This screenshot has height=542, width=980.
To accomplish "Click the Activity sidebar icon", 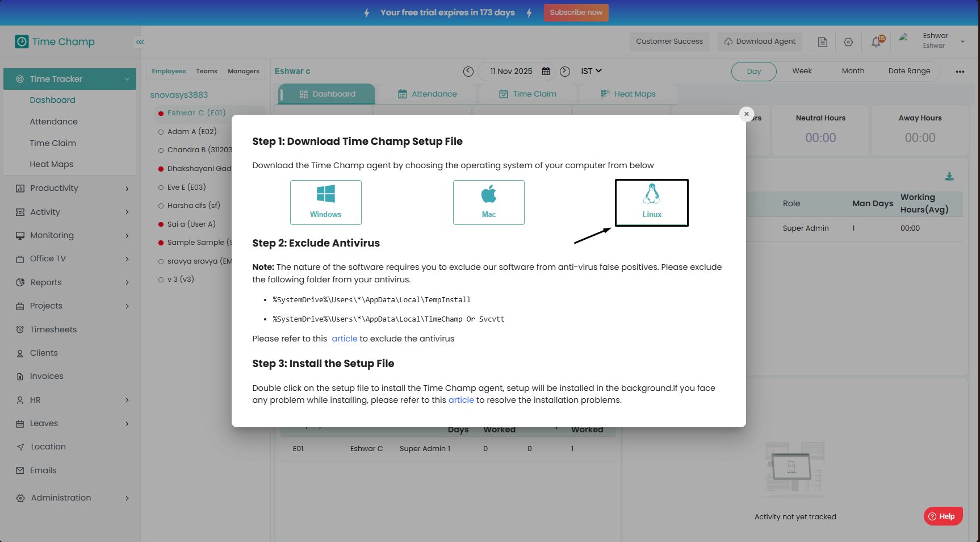I will (20, 212).
